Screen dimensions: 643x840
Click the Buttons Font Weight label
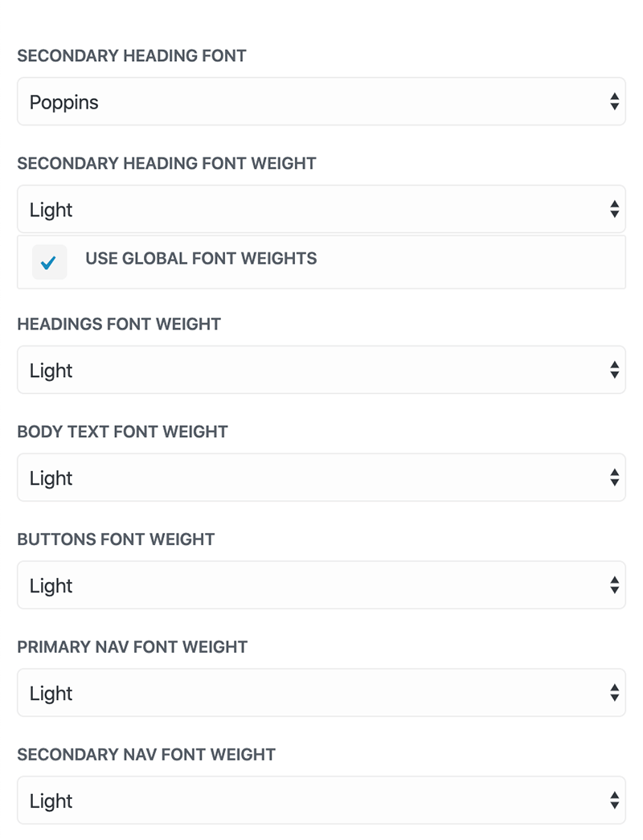click(x=116, y=539)
